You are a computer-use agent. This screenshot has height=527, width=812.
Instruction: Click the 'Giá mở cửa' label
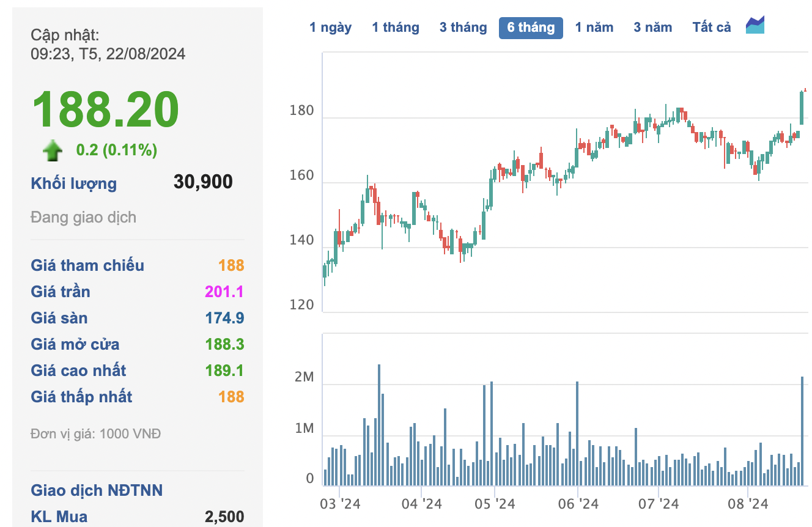[x=75, y=344]
